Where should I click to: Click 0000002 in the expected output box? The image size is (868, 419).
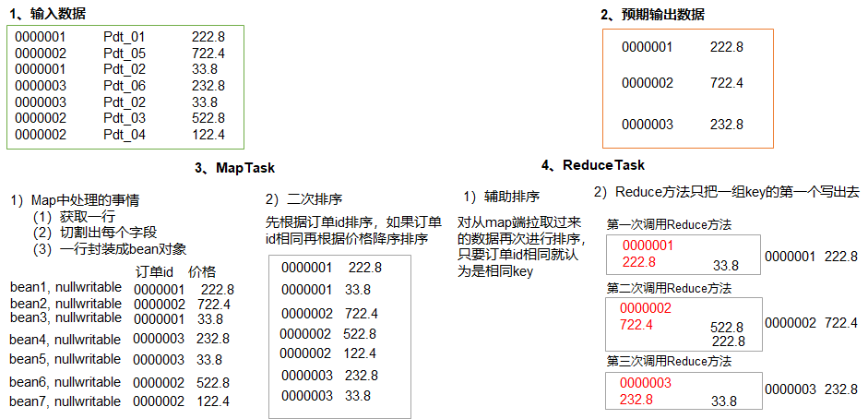648,83
